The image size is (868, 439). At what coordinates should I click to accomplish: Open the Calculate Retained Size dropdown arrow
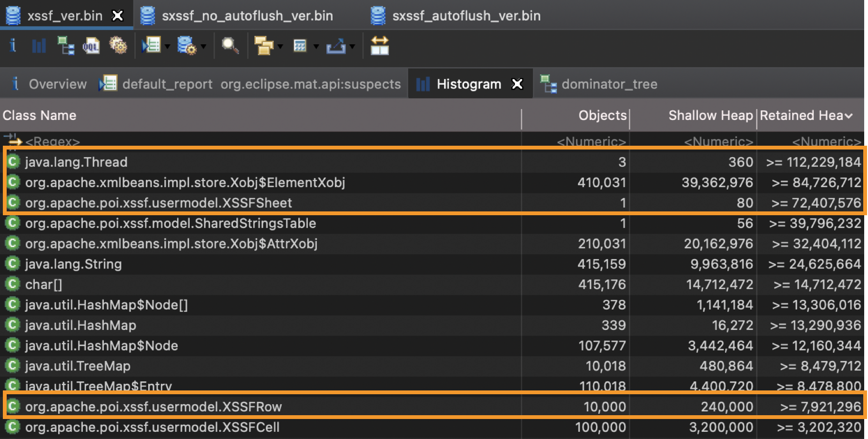tap(316, 47)
